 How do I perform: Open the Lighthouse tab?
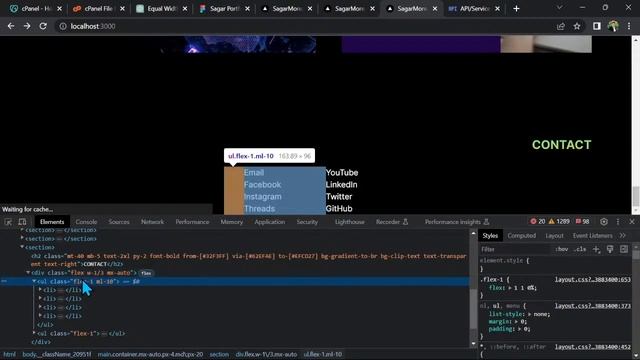(x=349, y=222)
